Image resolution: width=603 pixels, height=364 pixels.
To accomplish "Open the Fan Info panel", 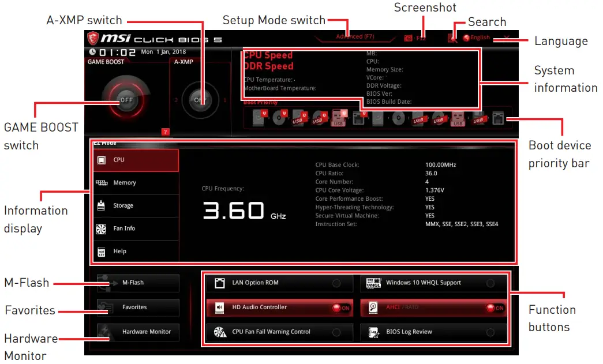I will point(136,229).
